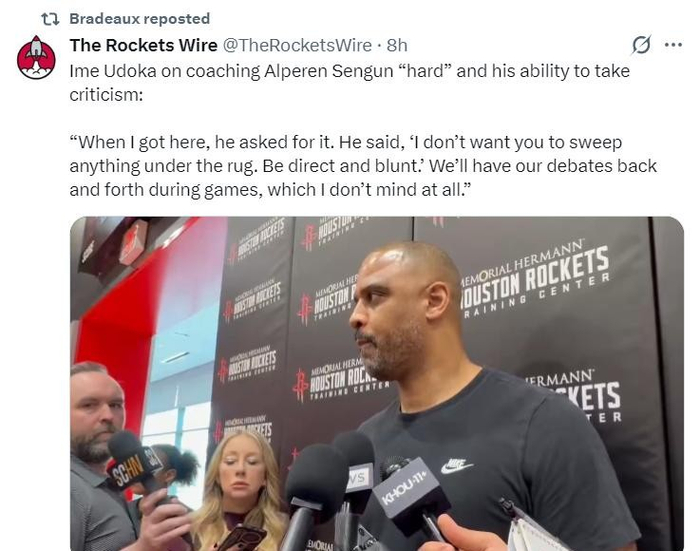Click the red Rockets R logo beside 'Houston Rock' text
Screen dimensions: 700x551
tap(300, 384)
